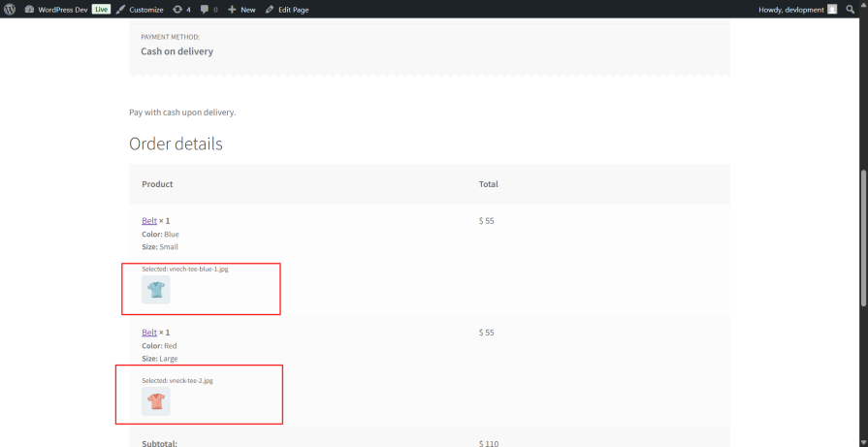868x447 pixels.
Task: Open the WordPress logo menu
Action: tap(10, 10)
